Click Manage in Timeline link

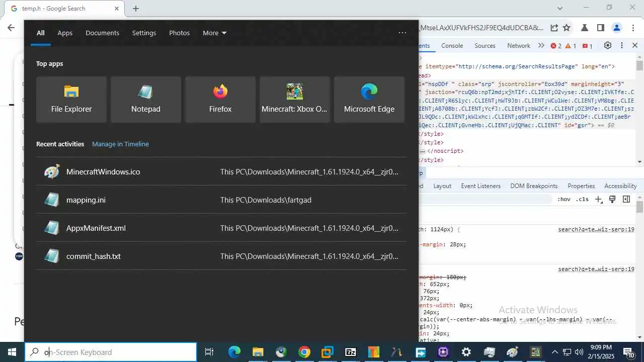click(x=120, y=144)
